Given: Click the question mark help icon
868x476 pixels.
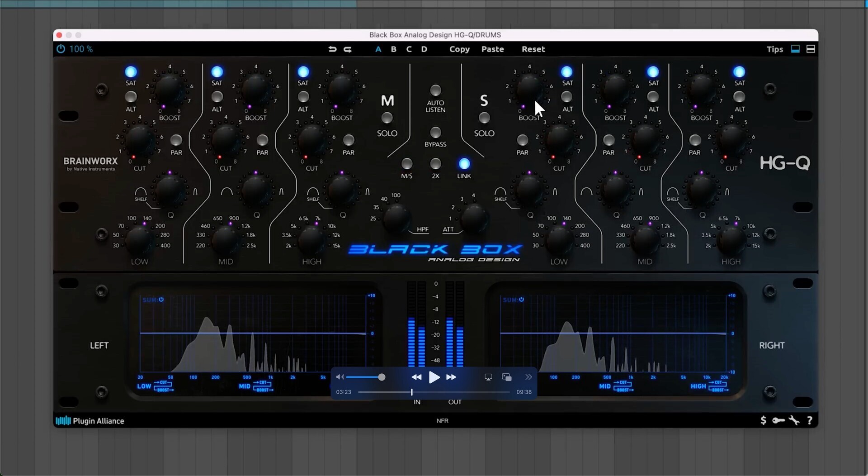Looking at the screenshot, I should [810, 420].
